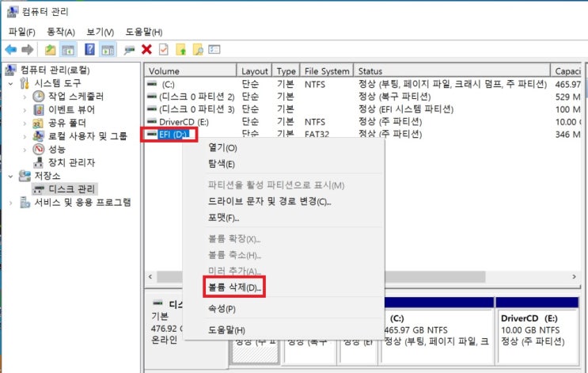Expand the 로컬 사용자 및 그룹 node
The height and width of the screenshot is (373, 588).
(25, 136)
